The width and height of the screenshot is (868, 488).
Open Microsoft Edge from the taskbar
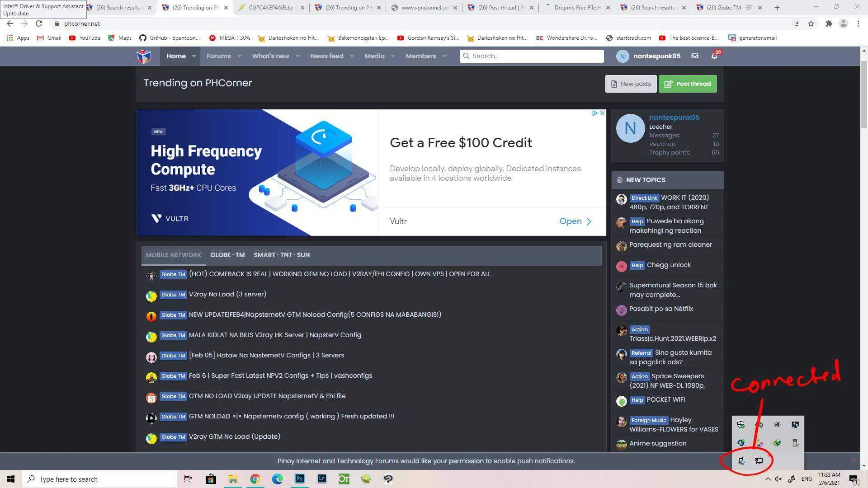coord(277,479)
